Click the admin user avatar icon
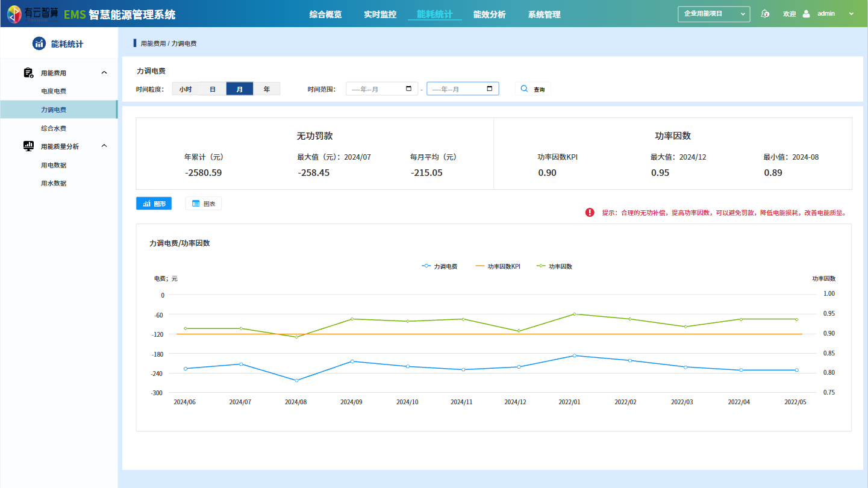 point(807,14)
